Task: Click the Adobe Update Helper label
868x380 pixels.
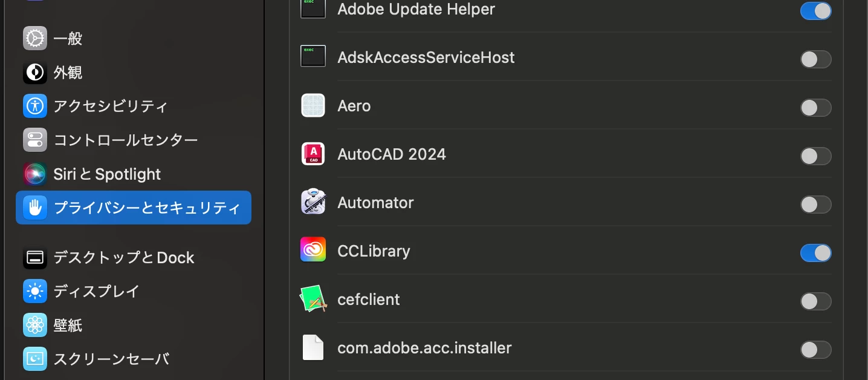Action: point(416,9)
